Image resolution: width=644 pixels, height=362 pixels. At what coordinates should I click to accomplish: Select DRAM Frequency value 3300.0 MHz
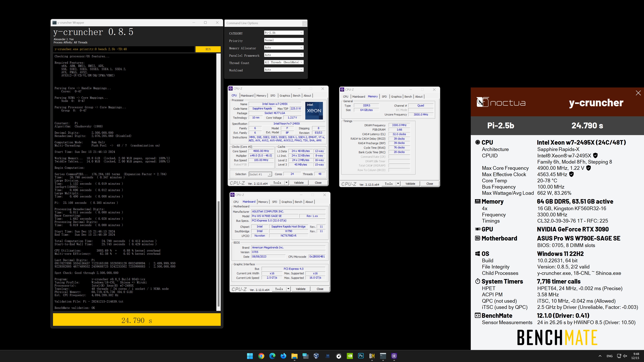coord(399,125)
